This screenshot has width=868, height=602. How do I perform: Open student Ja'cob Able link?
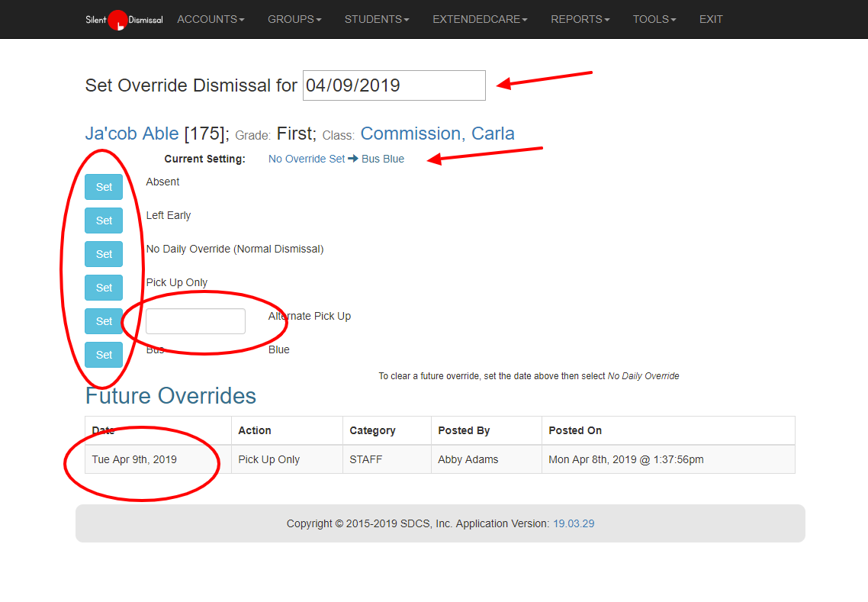pyautogui.click(x=132, y=134)
